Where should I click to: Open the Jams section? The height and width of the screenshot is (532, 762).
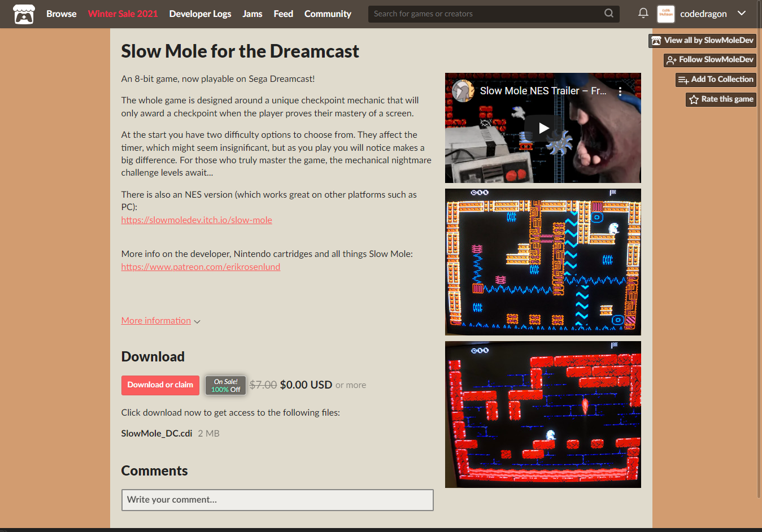[252, 14]
